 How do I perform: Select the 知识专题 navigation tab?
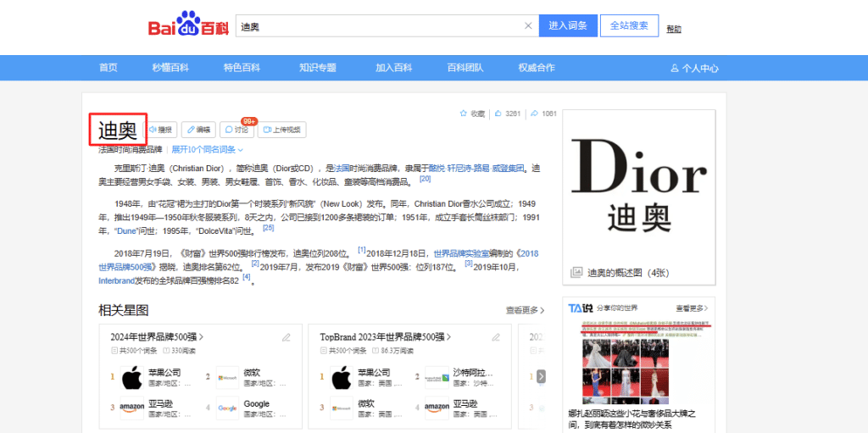click(317, 68)
